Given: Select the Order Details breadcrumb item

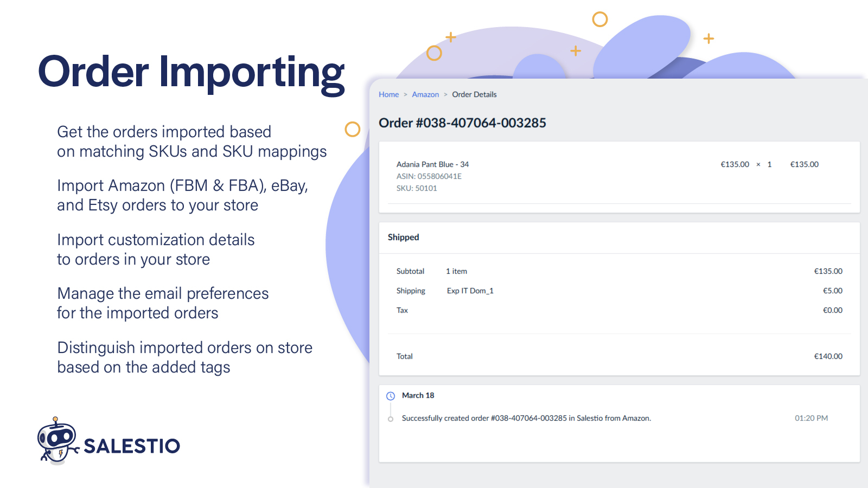Looking at the screenshot, I should coord(474,94).
